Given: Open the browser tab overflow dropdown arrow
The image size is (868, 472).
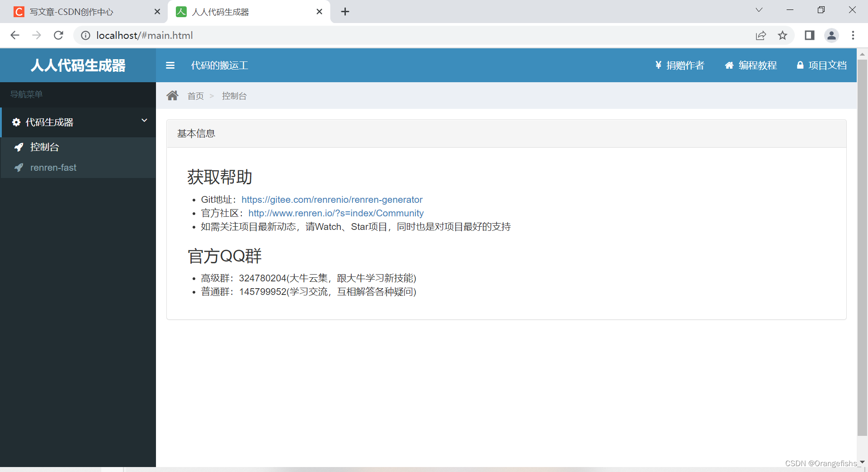Looking at the screenshot, I should click(759, 9).
